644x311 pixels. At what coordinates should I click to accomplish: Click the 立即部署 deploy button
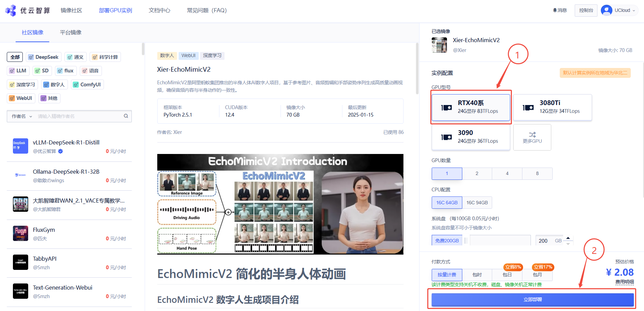point(532,299)
